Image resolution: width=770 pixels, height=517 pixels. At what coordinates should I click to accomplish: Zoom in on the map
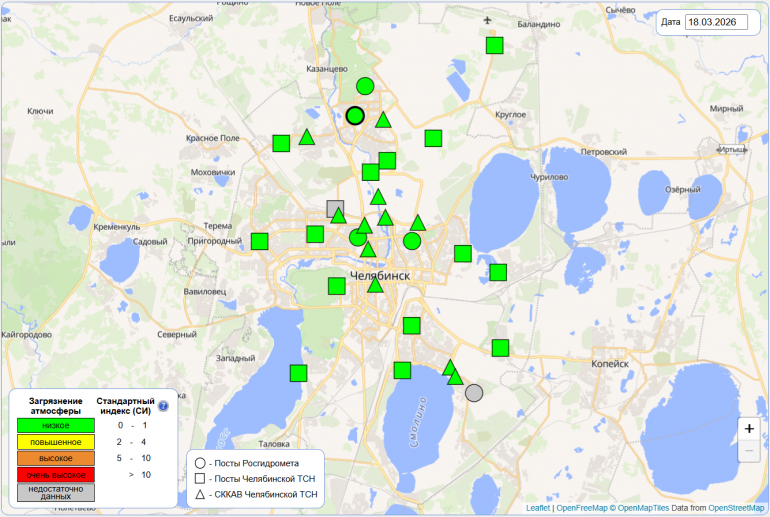tap(749, 428)
